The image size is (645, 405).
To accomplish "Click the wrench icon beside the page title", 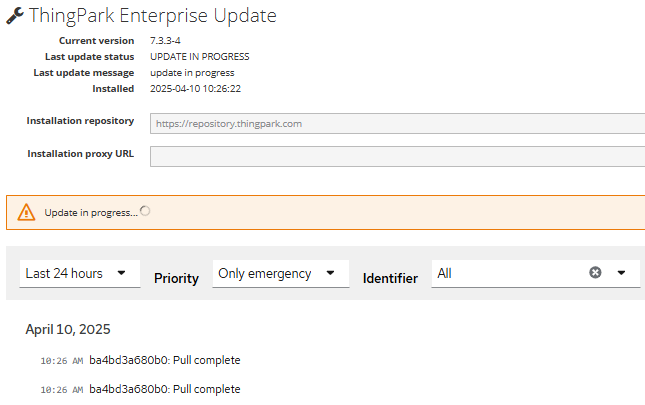I will tap(15, 16).
